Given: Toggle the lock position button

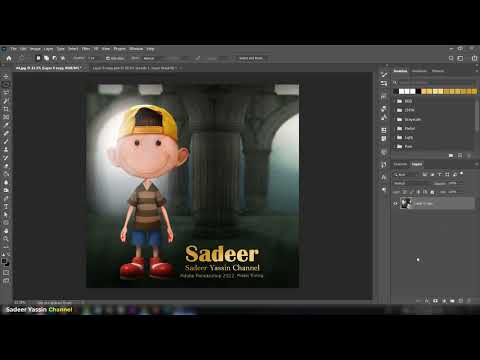Looking at the screenshot, I should point(419,192).
